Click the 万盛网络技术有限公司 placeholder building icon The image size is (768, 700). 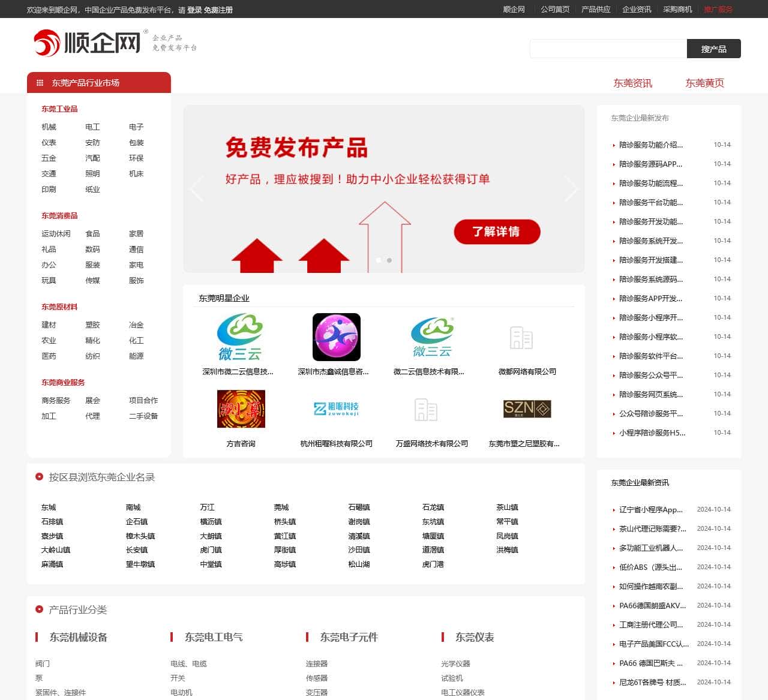point(426,410)
